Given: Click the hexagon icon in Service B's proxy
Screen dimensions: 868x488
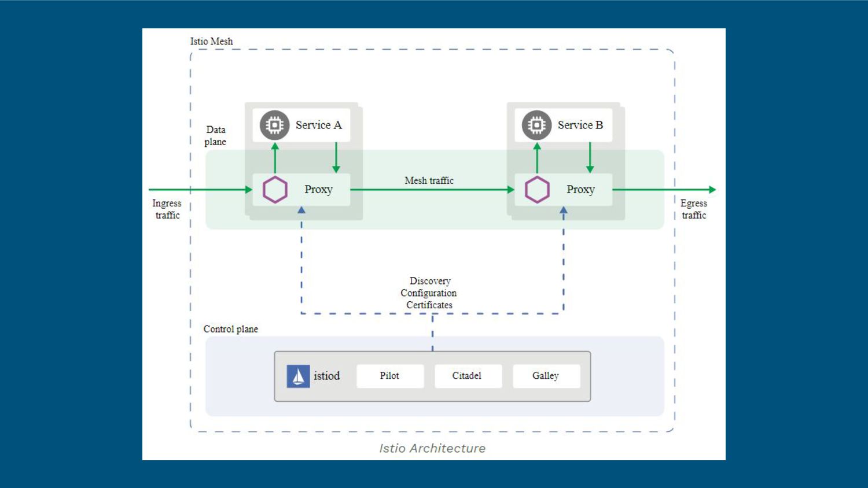Looking at the screenshot, I should (x=537, y=190).
